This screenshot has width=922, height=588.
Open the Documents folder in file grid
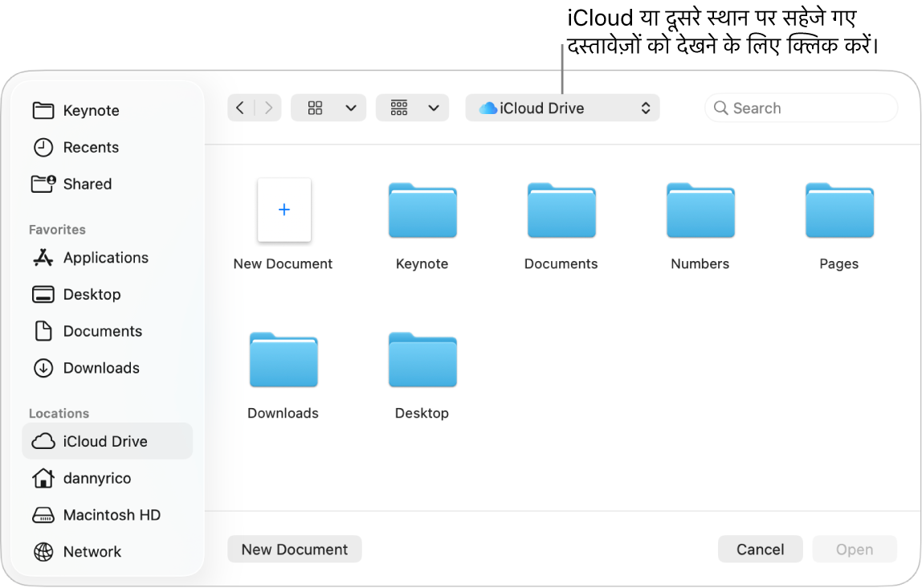click(561, 210)
